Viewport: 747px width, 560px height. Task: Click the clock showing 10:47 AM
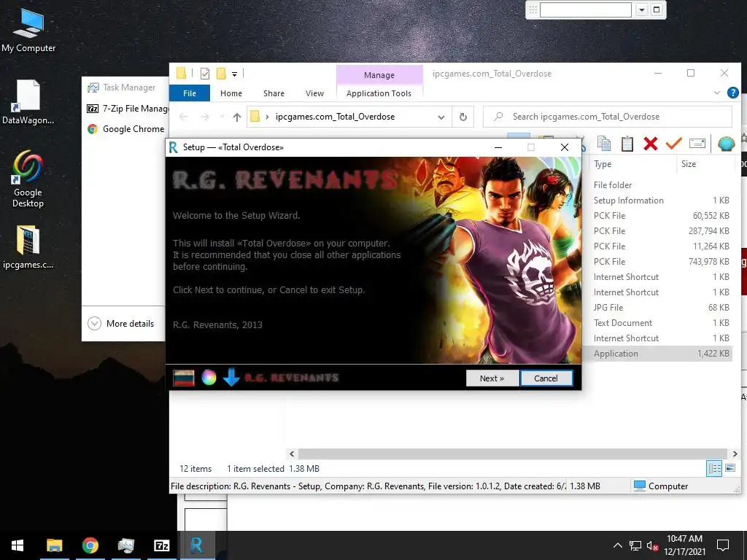(x=684, y=539)
